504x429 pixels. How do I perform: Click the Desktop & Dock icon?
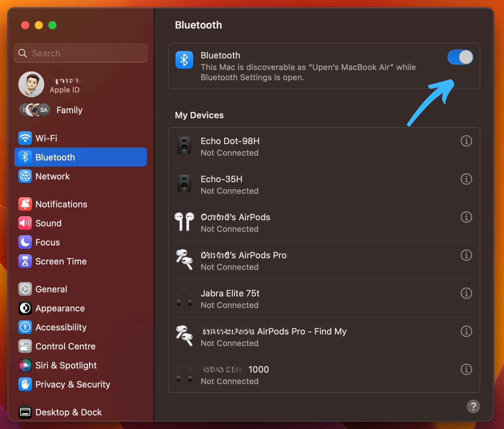(x=25, y=412)
